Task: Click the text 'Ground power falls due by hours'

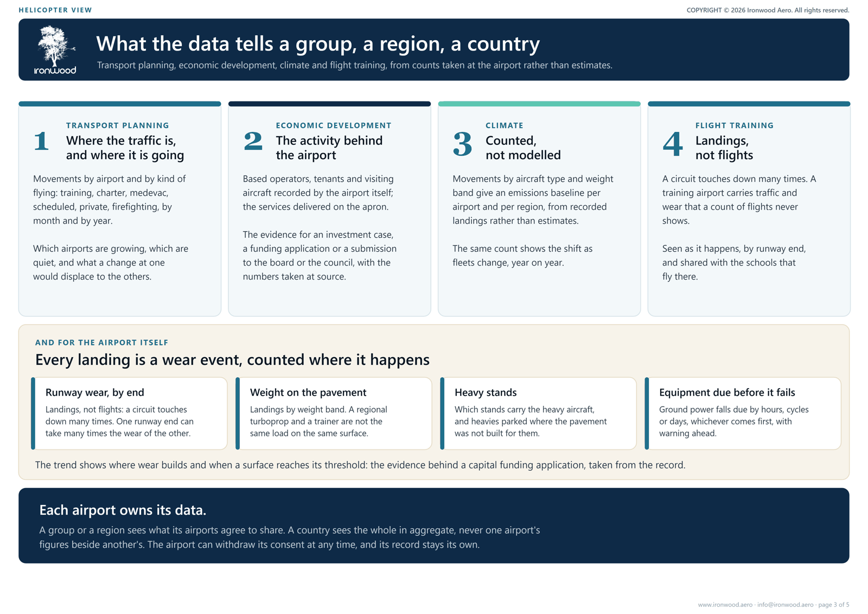Action: coord(734,421)
